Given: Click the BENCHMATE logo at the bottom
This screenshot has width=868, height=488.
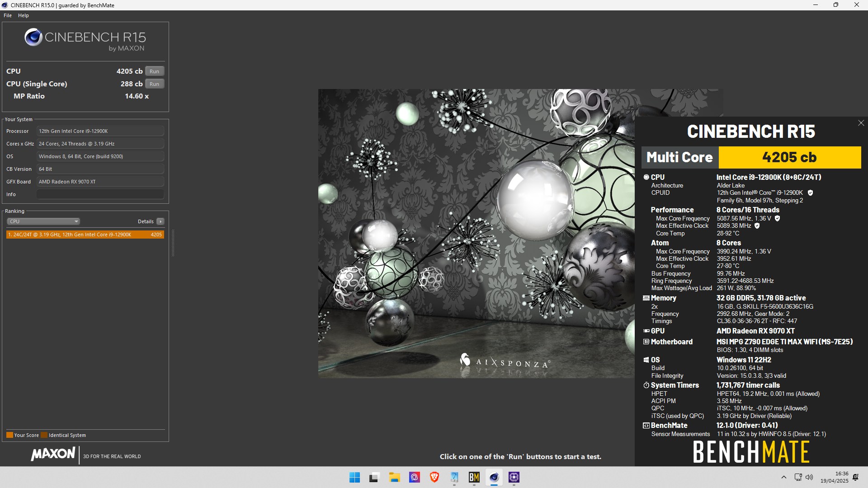Looking at the screenshot, I should pos(751,452).
